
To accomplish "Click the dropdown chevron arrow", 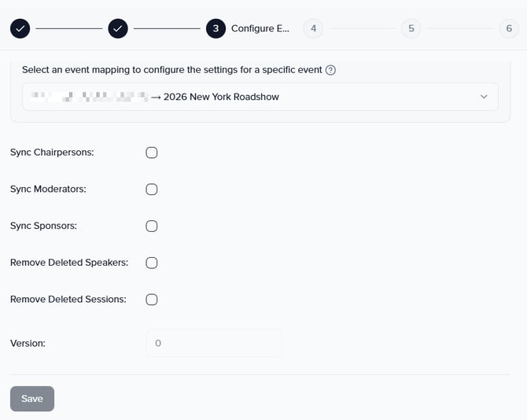I will [484, 97].
